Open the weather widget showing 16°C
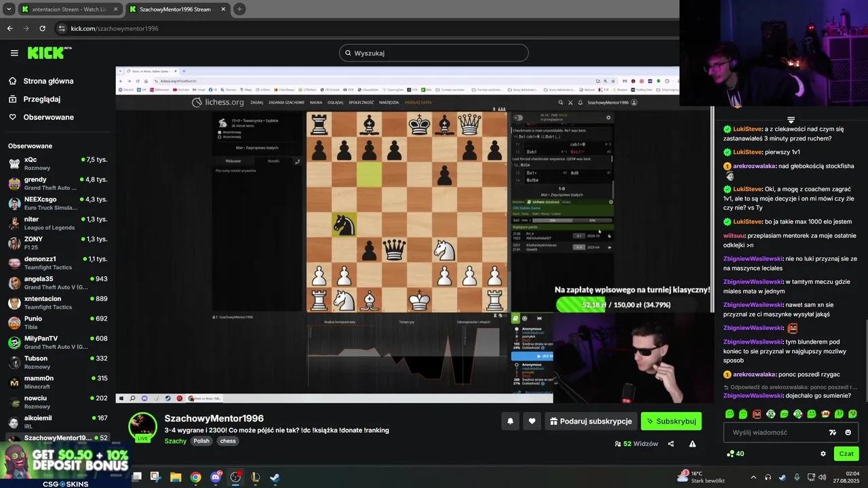This screenshot has height=488, width=868. click(701, 476)
